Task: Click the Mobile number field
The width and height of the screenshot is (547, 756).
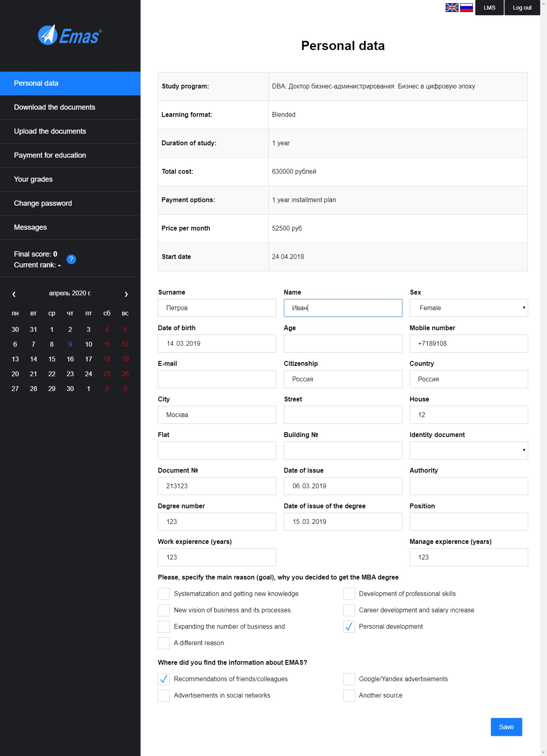Action: tap(469, 343)
